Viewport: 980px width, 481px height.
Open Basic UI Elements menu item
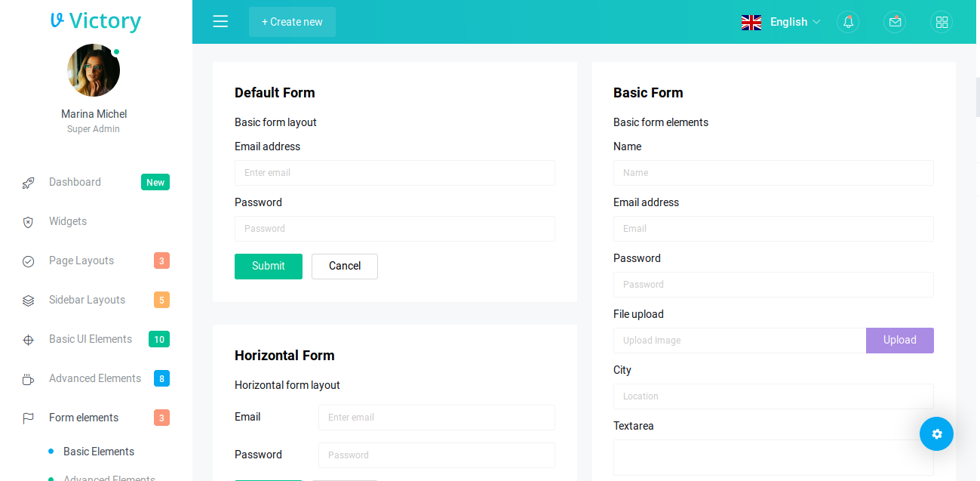pos(91,339)
